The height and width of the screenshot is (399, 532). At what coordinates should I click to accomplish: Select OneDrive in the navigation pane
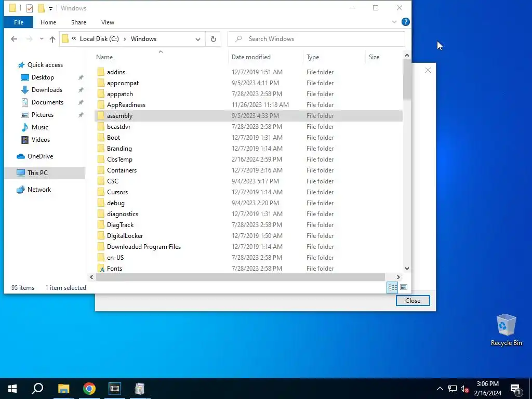pyautogui.click(x=40, y=156)
